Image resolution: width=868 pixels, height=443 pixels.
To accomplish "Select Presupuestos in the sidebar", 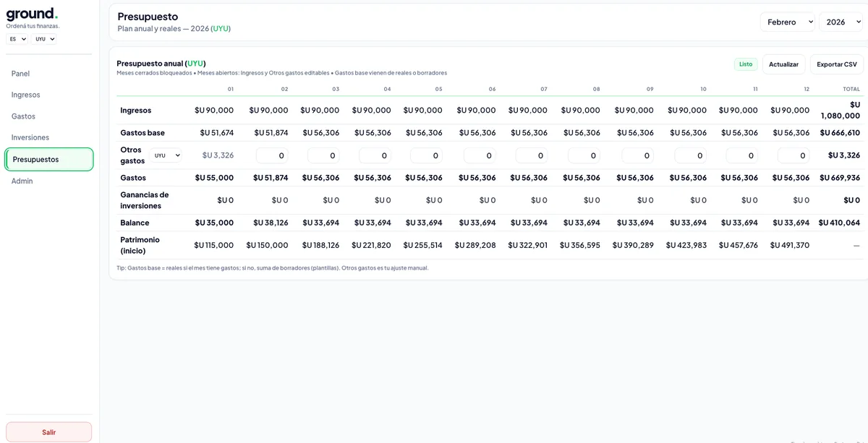I will pyautogui.click(x=49, y=160).
